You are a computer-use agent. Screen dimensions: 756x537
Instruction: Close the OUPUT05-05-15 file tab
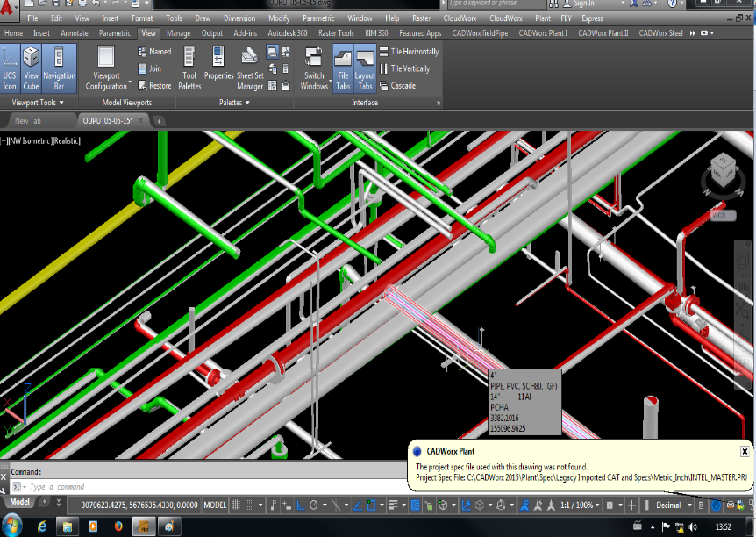click(140, 120)
